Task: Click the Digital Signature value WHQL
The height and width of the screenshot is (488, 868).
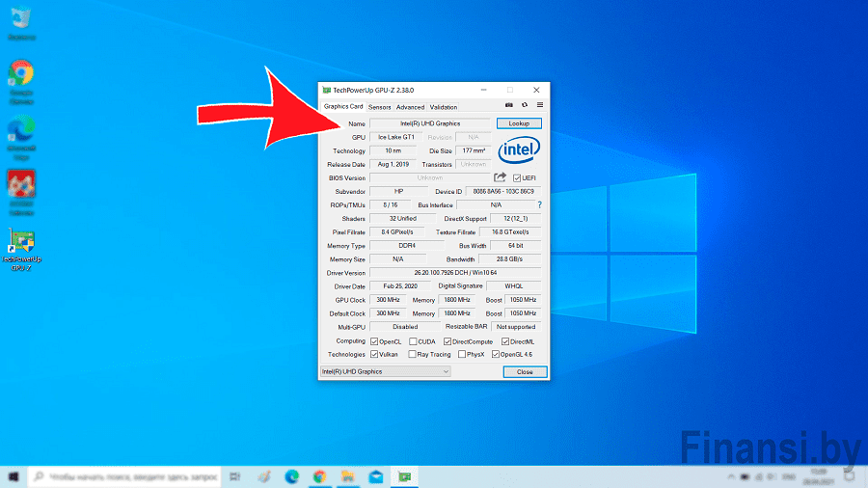Action: coord(513,286)
